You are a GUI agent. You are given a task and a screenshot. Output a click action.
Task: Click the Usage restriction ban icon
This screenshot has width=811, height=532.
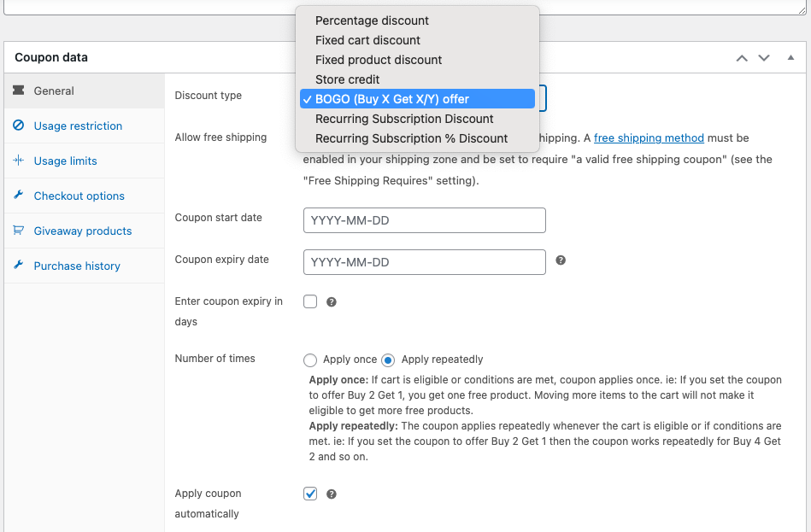19,126
